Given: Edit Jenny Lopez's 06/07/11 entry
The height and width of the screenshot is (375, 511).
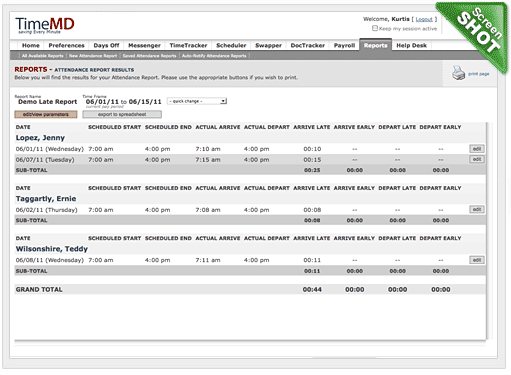Looking at the screenshot, I should [x=477, y=159].
